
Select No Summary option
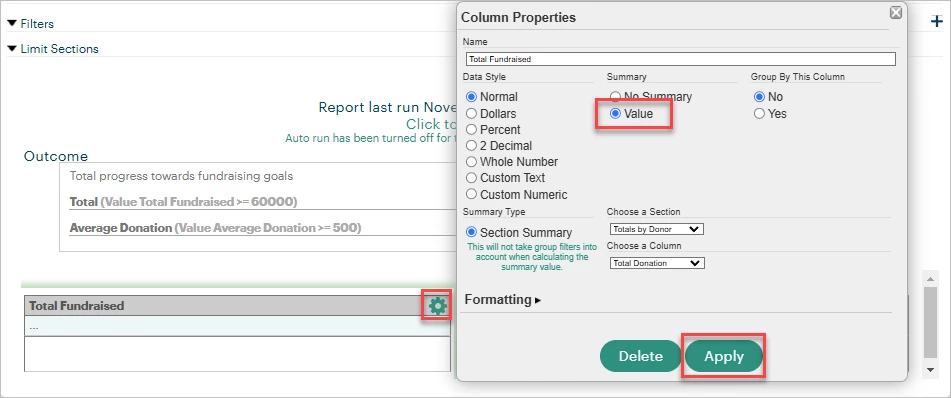tap(616, 96)
